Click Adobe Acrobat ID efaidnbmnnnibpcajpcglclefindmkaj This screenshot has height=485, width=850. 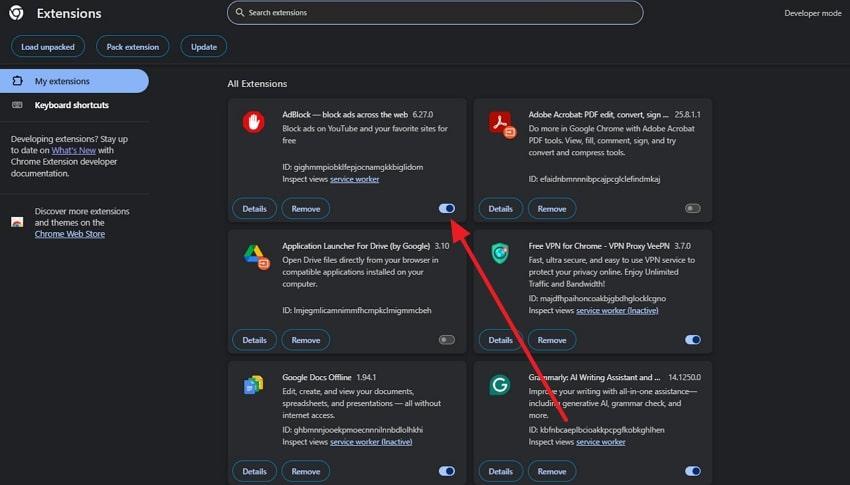coord(594,179)
